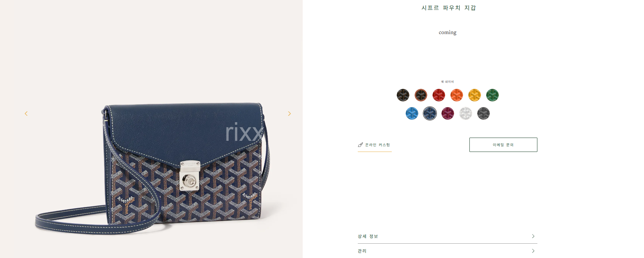Choose the brown and black color swatch

tap(421, 95)
